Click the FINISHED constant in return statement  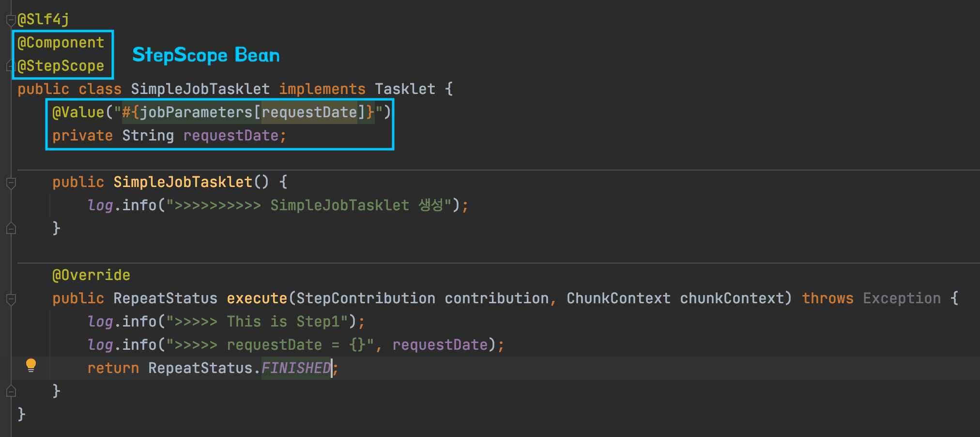tap(296, 368)
